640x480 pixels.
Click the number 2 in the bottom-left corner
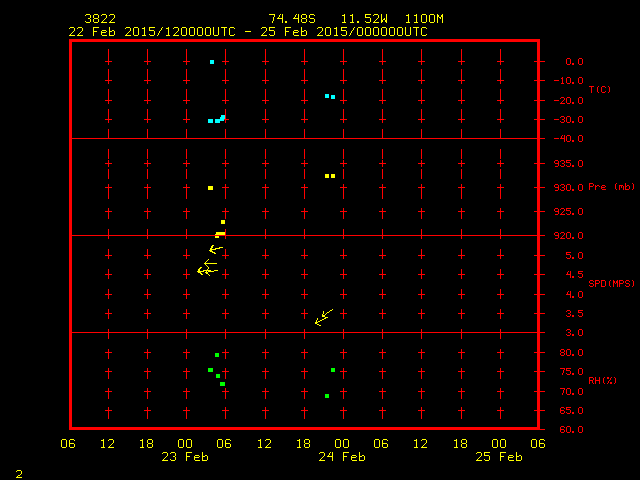[18, 472]
